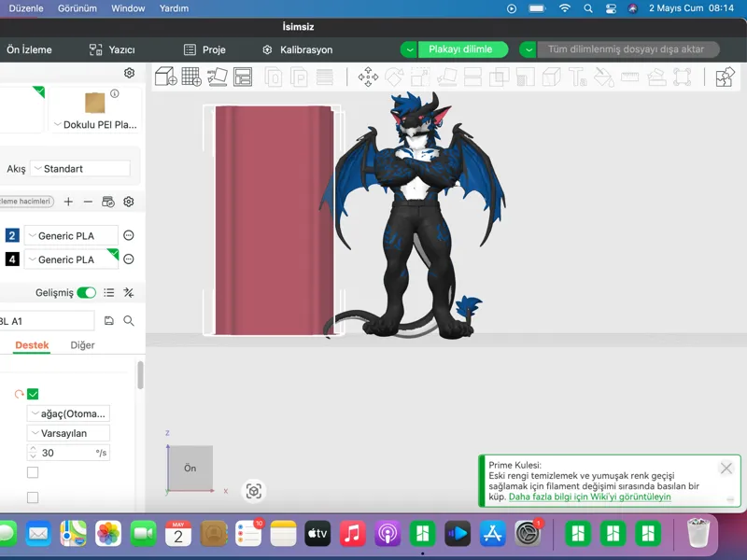The width and height of the screenshot is (747, 560).
Task: Select the Mesh boolean tool icon
Action: [x=499, y=77]
